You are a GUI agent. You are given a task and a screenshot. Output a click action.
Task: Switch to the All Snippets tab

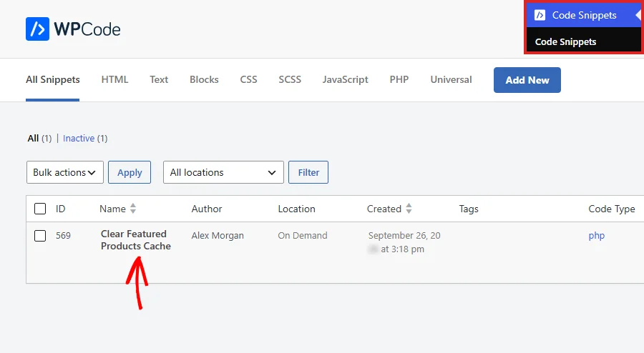pos(52,79)
